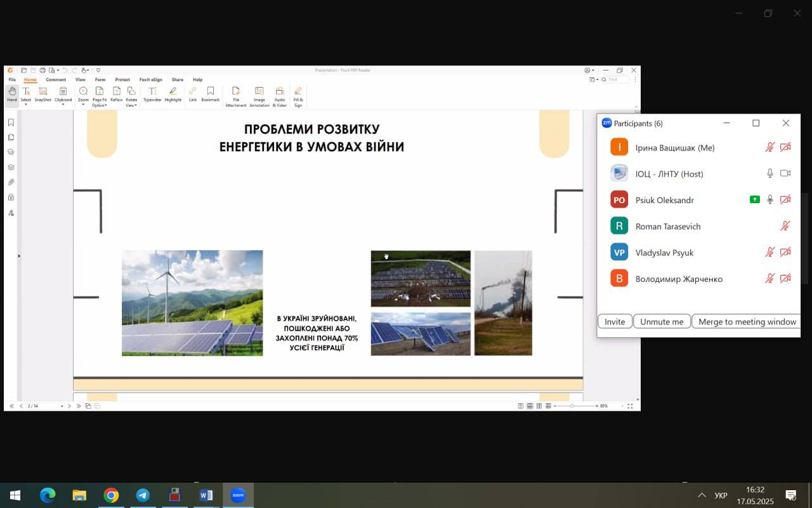The image size is (812, 508).
Task: Go to the first page using double-left arrow
Action: pyautogui.click(x=11, y=406)
